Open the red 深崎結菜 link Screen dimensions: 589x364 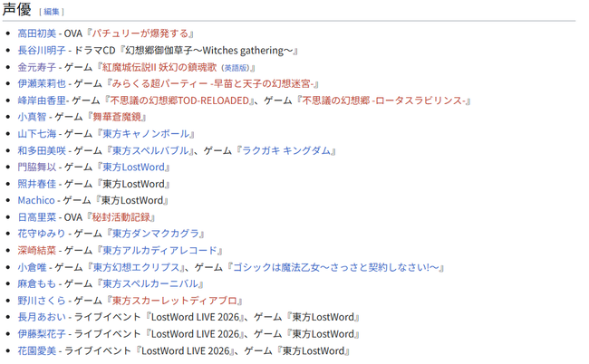(37, 250)
